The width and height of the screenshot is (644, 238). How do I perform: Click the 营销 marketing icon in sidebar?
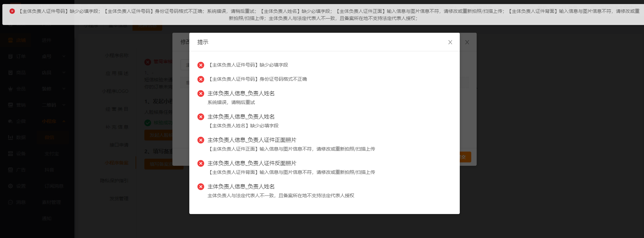pos(10,105)
